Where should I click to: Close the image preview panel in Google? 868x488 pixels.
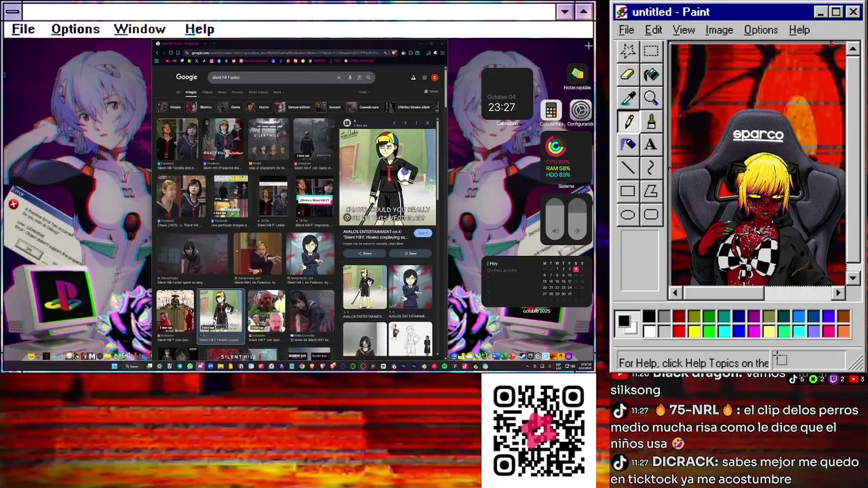click(x=427, y=123)
